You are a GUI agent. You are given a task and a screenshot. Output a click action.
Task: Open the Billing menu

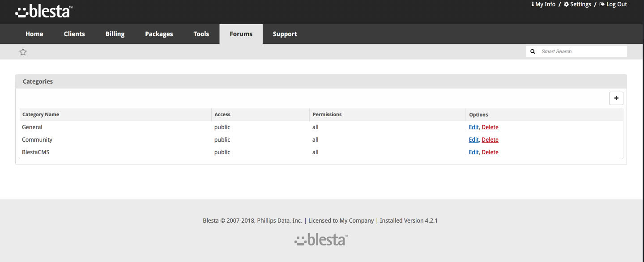[x=115, y=34]
